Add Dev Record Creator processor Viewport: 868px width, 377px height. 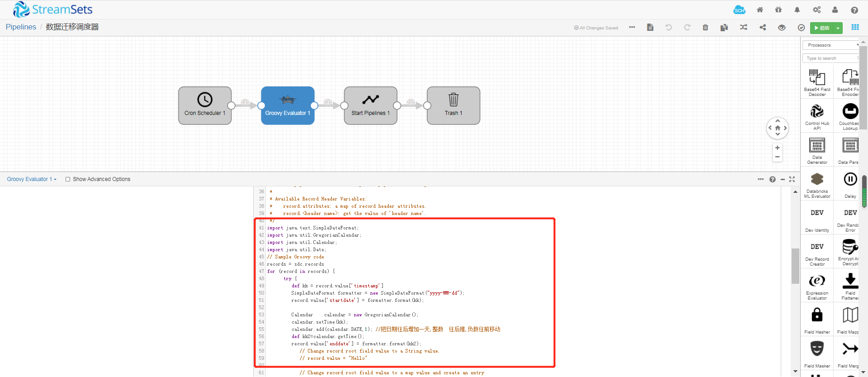point(817,253)
